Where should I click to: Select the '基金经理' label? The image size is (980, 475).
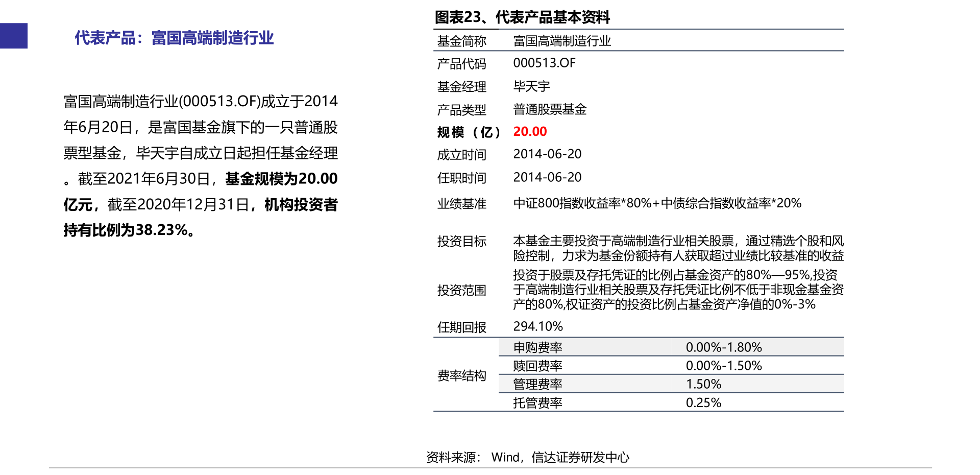pyautogui.click(x=461, y=87)
